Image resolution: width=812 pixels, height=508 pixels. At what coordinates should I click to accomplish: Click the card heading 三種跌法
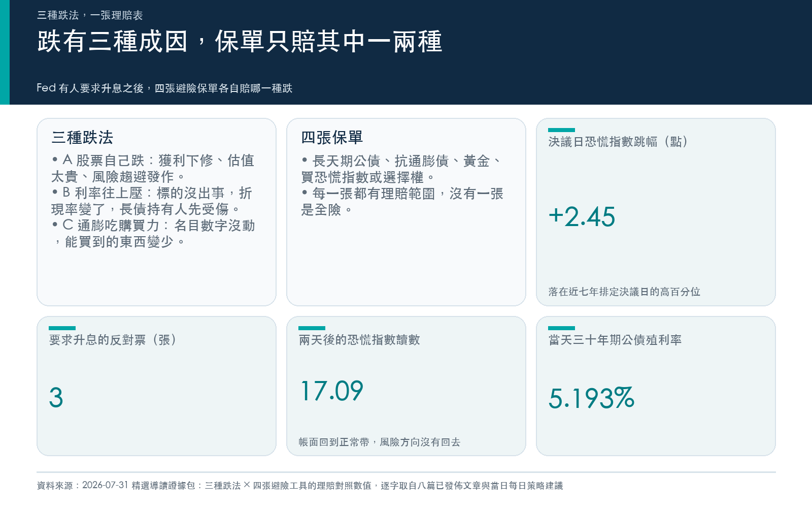[82, 137]
